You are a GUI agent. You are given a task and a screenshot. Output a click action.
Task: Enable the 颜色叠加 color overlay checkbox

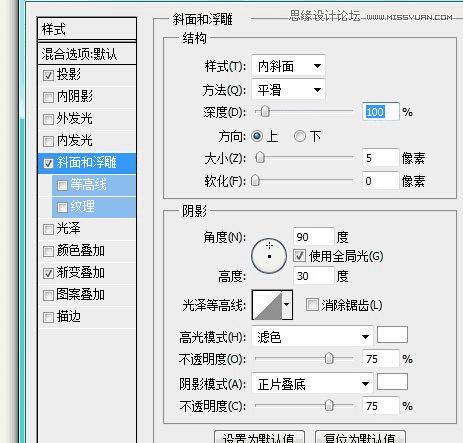48,251
